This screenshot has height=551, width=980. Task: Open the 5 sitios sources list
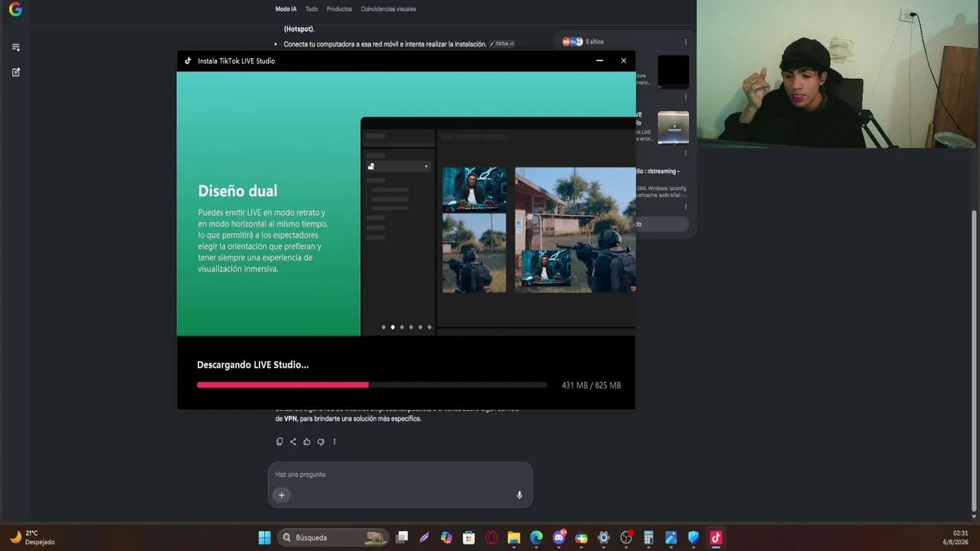click(583, 42)
